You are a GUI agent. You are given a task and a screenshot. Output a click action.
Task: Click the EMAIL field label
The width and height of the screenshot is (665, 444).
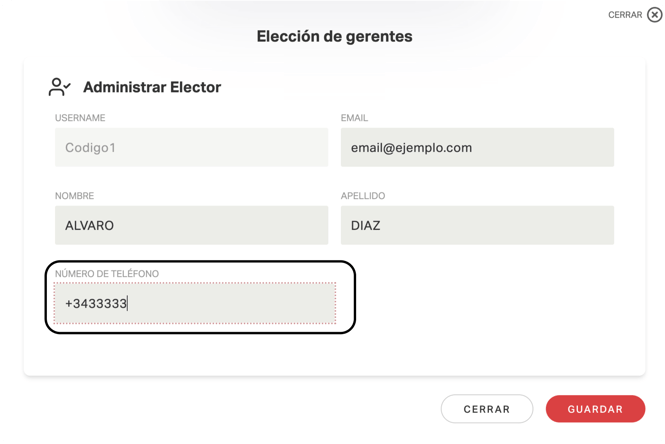(x=355, y=118)
